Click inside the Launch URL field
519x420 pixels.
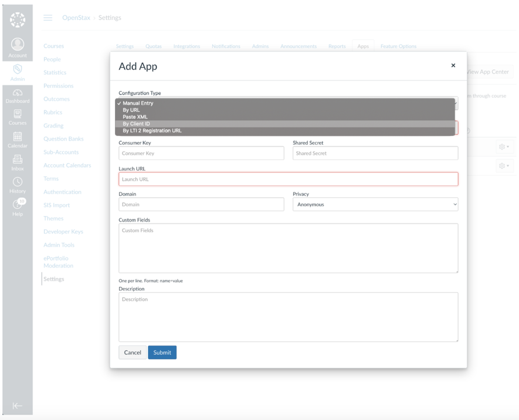(x=287, y=179)
